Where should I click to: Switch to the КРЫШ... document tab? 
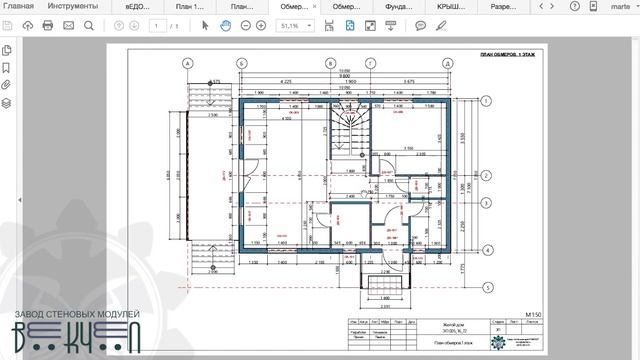coord(451,7)
